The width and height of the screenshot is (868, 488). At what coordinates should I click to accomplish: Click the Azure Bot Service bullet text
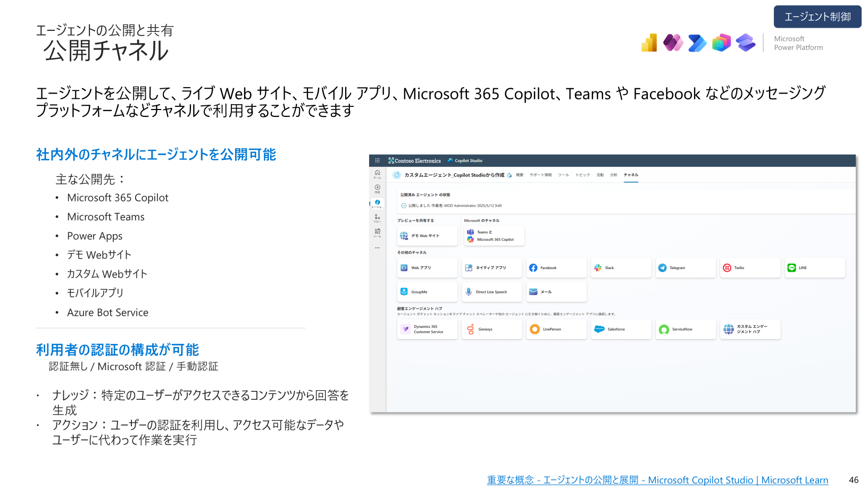click(108, 313)
